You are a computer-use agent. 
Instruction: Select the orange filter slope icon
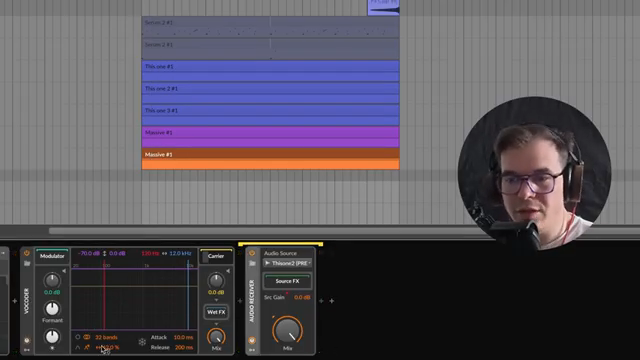click(87, 347)
